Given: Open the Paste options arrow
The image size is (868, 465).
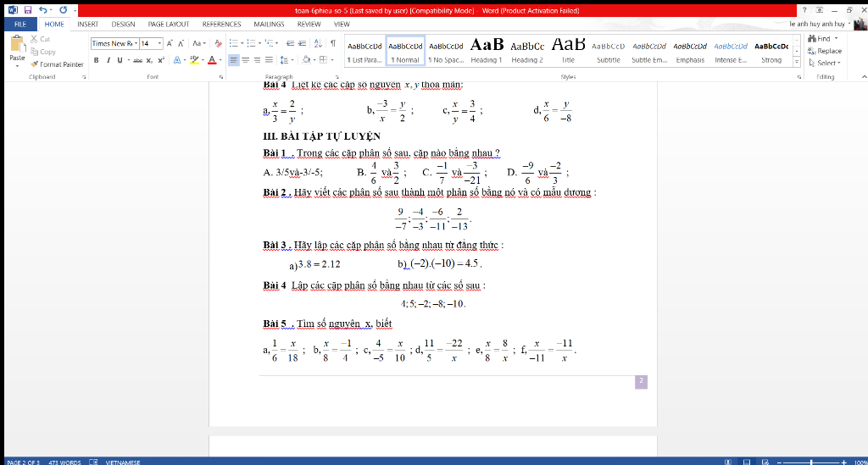Looking at the screenshot, I should (17, 65).
